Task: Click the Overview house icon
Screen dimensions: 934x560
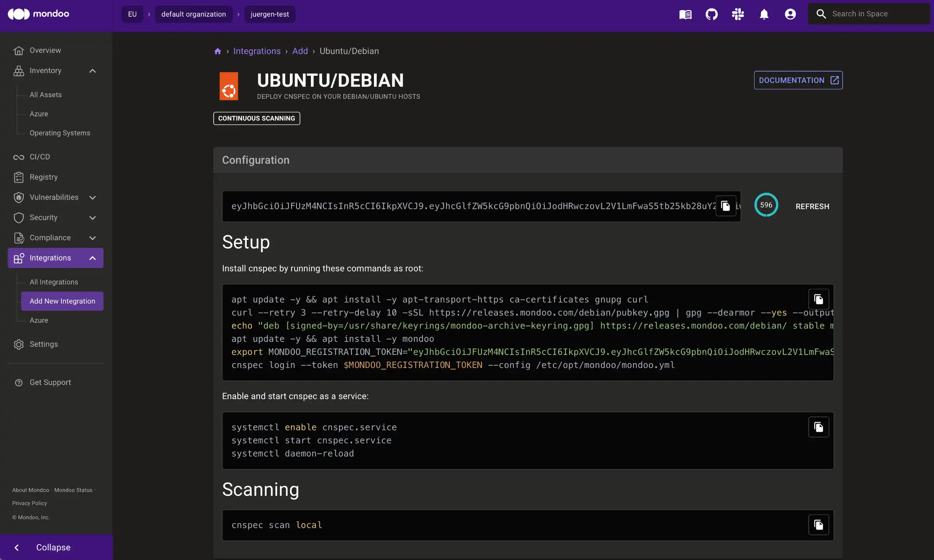Action: [x=19, y=51]
